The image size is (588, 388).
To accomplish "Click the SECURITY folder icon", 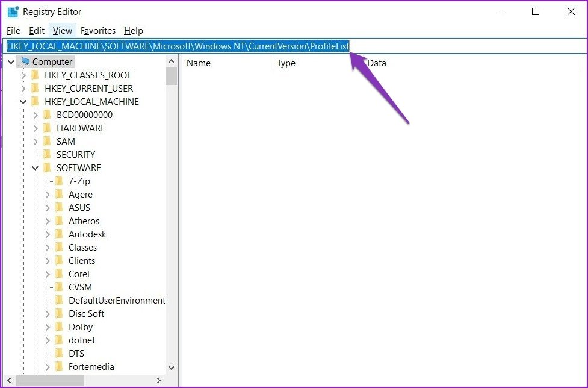I will tap(48, 155).
